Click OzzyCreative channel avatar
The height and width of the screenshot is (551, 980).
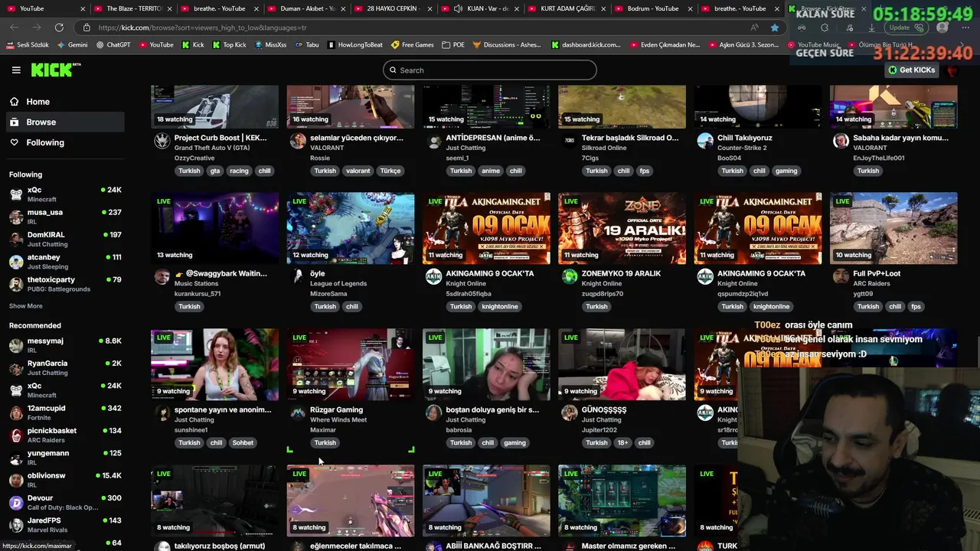[x=162, y=141]
